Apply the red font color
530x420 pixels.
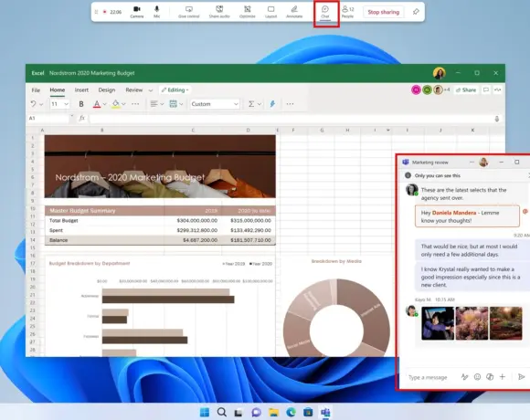tap(97, 104)
